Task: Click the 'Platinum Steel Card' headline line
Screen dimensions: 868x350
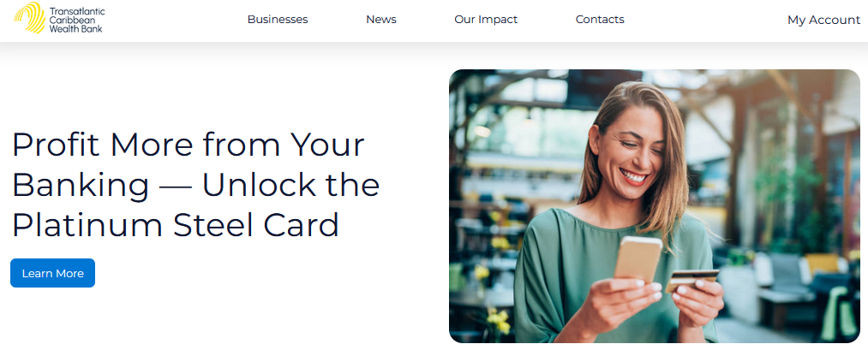Action: click(x=175, y=224)
